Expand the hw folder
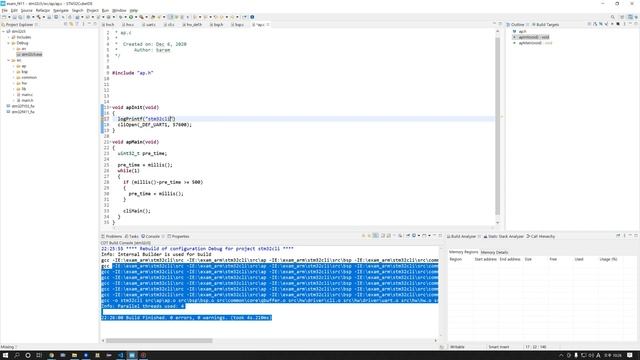This screenshot has width=640, height=360. click(x=13, y=83)
